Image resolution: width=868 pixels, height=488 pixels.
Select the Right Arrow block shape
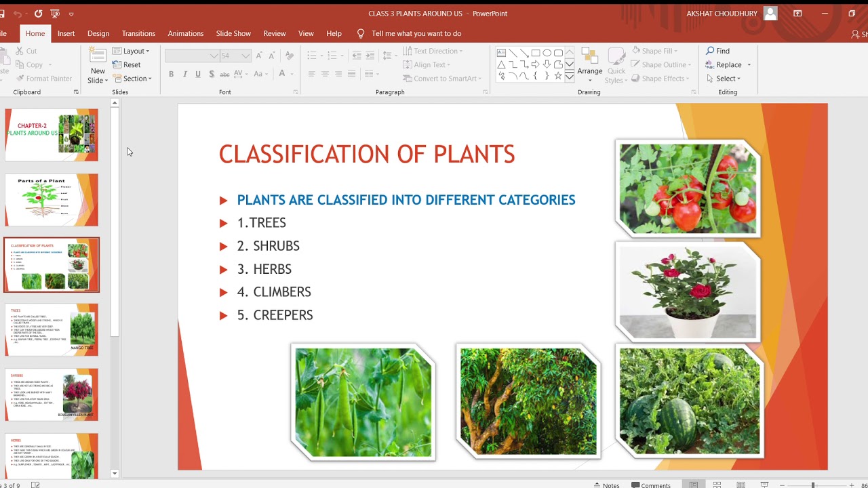pos(535,64)
